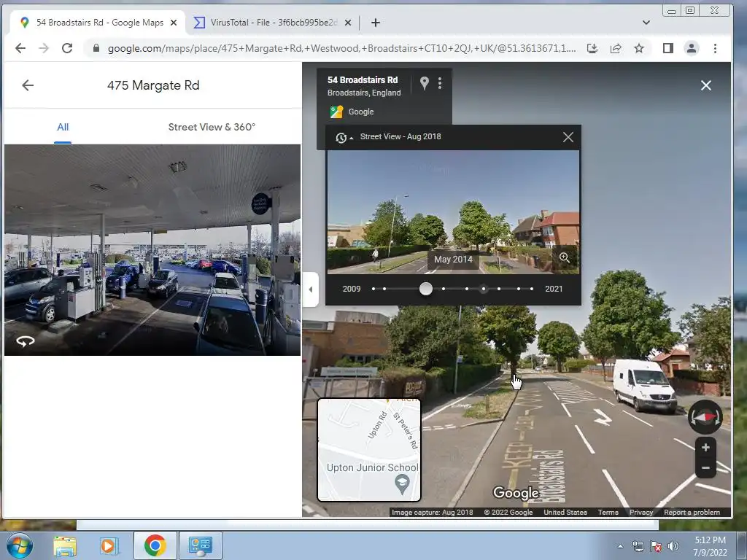Click the Chrome taskbar icon
This screenshot has height=560, width=747.
(155, 545)
